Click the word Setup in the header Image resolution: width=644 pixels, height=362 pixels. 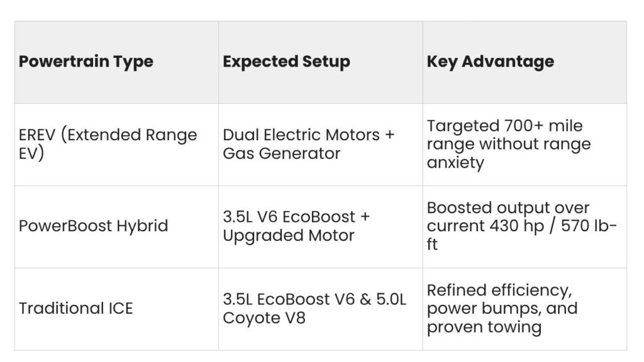coord(326,62)
